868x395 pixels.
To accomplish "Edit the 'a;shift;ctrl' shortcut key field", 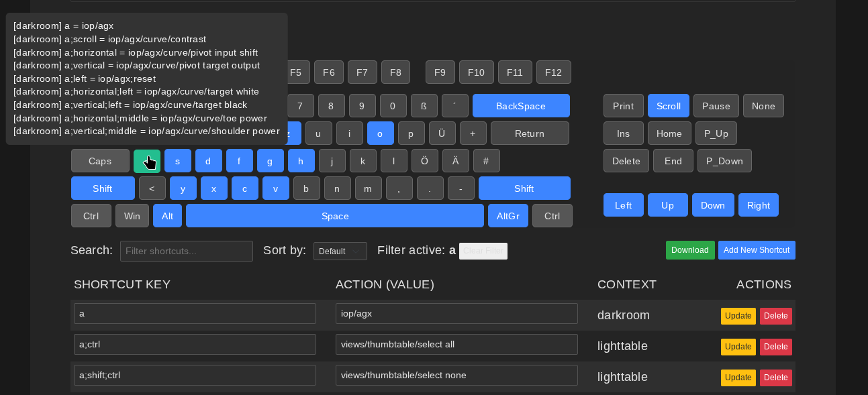I will point(195,375).
